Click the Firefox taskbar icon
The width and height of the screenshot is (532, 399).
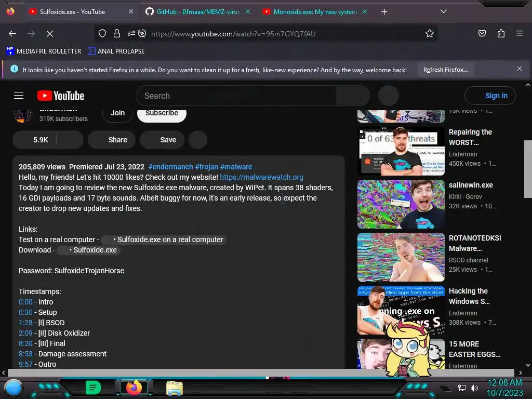click(x=134, y=388)
